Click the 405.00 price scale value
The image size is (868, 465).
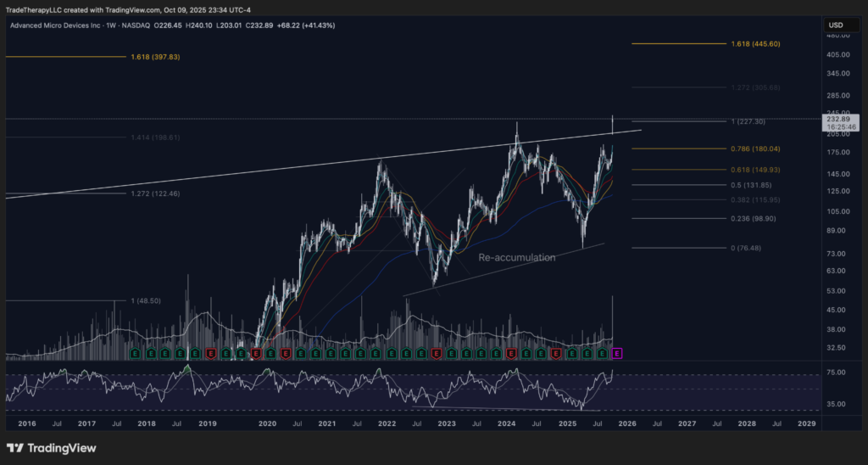(x=837, y=54)
